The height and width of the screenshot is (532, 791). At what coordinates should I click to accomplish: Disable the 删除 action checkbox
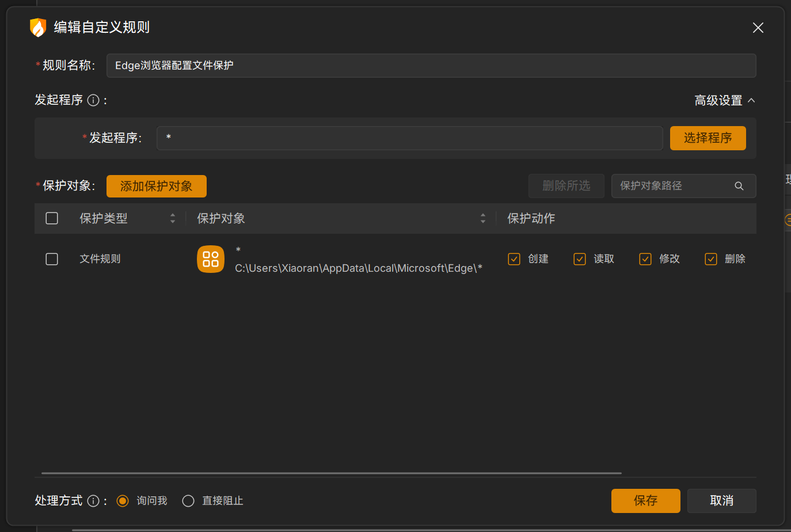[x=711, y=259]
